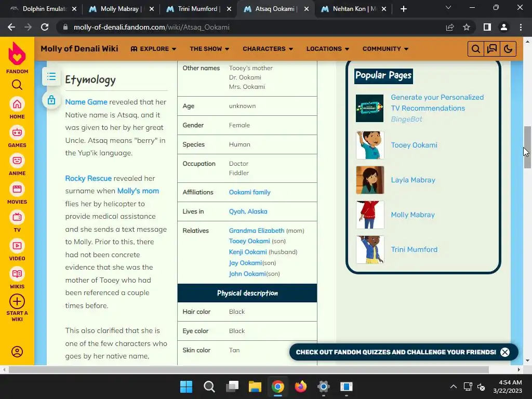Expand The Show dropdown
The height and width of the screenshot is (399, 532).
(x=209, y=49)
